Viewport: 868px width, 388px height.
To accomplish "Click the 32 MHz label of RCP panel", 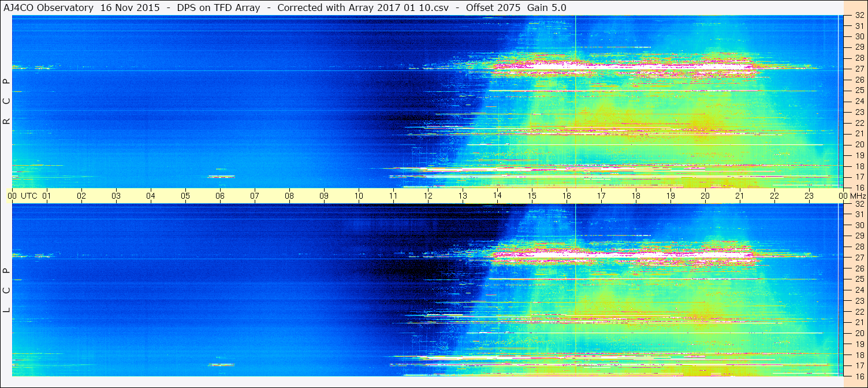I will click(x=859, y=15).
